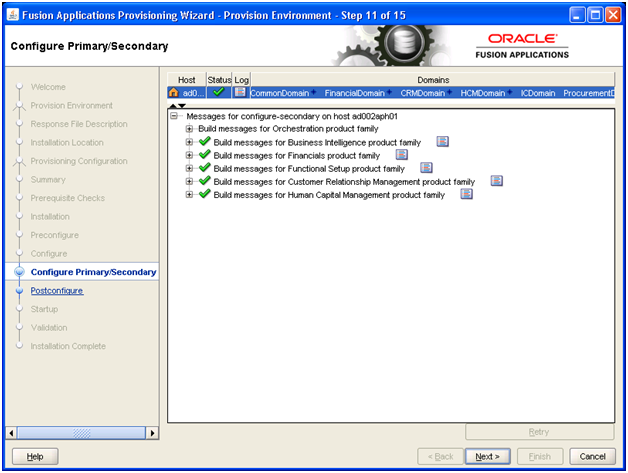Click sidebar scrollbar left arrow
The width and height of the screenshot is (628, 473).
point(11,433)
